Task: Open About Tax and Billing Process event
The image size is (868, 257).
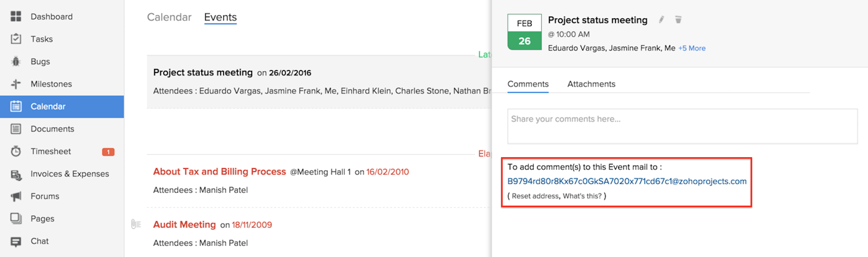Action: [219, 171]
